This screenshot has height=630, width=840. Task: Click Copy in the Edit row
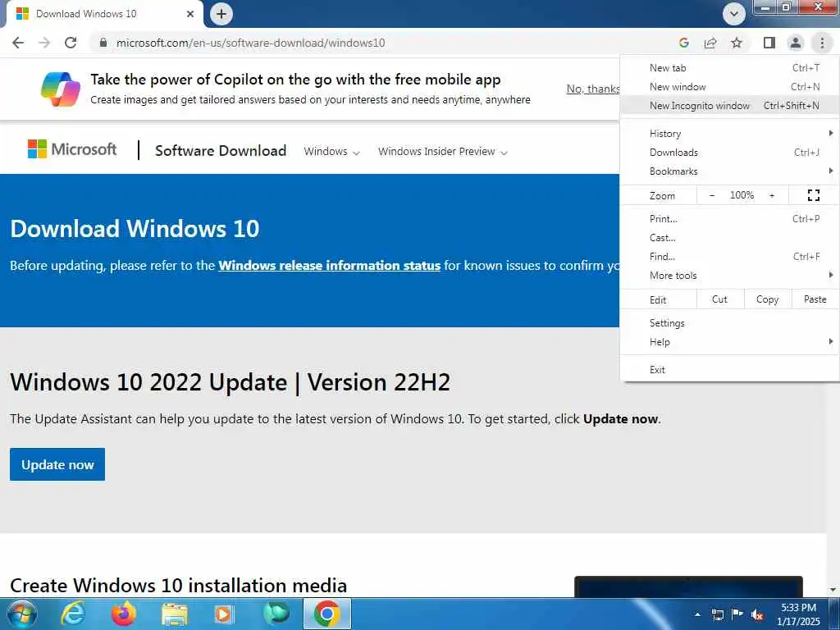pos(768,299)
